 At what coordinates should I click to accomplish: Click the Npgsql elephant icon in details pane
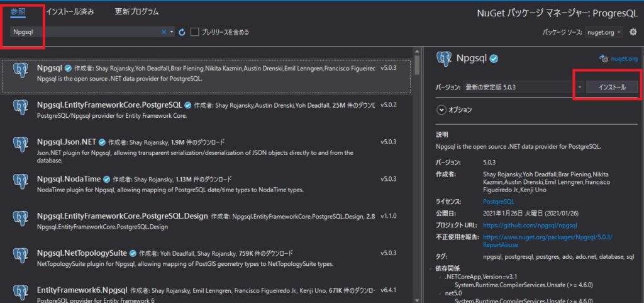[444, 59]
